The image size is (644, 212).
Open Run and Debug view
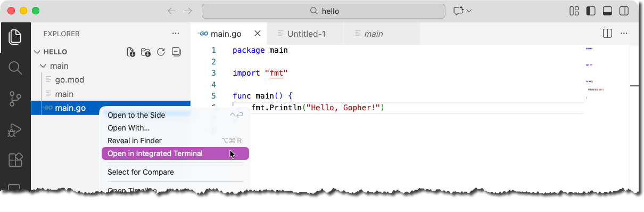[x=15, y=129]
